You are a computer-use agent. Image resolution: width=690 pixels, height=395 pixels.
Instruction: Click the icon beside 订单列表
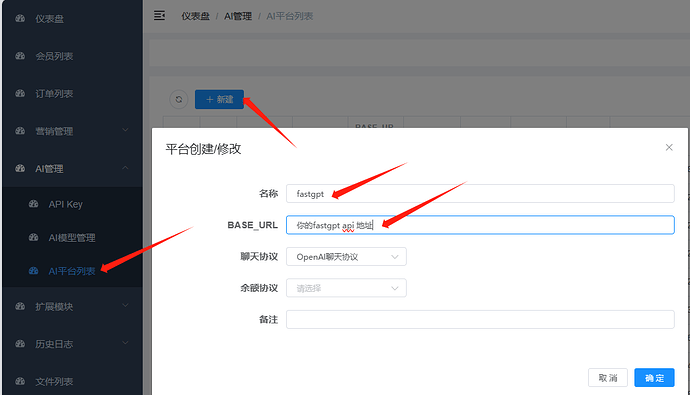[x=20, y=93]
